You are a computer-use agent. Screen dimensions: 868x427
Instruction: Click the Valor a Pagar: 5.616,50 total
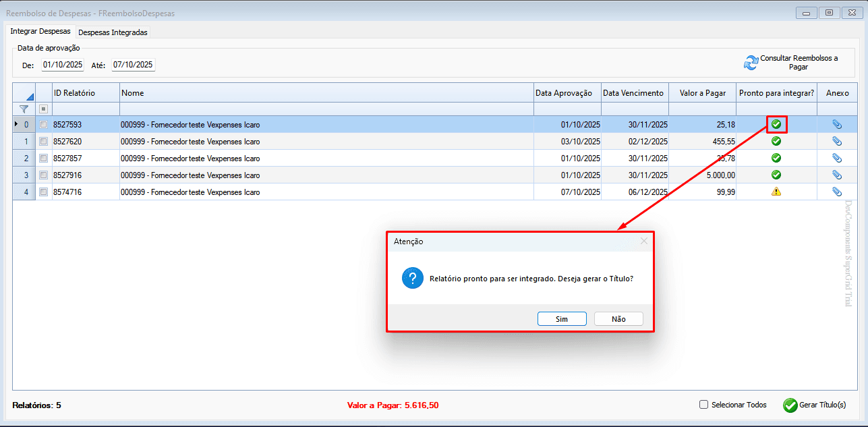[393, 405]
